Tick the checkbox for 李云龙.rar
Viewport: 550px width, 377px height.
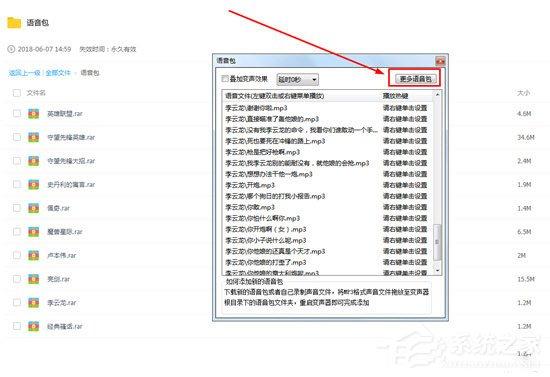16,303
